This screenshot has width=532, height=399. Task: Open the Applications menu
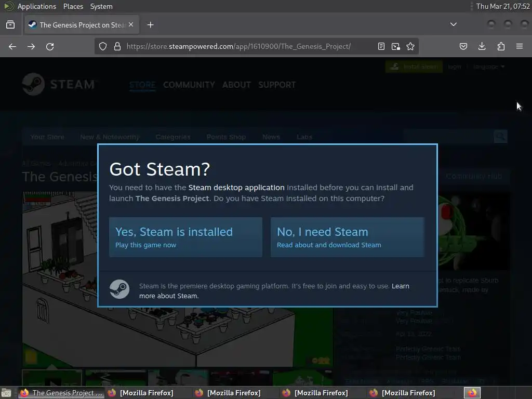pyautogui.click(x=37, y=6)
